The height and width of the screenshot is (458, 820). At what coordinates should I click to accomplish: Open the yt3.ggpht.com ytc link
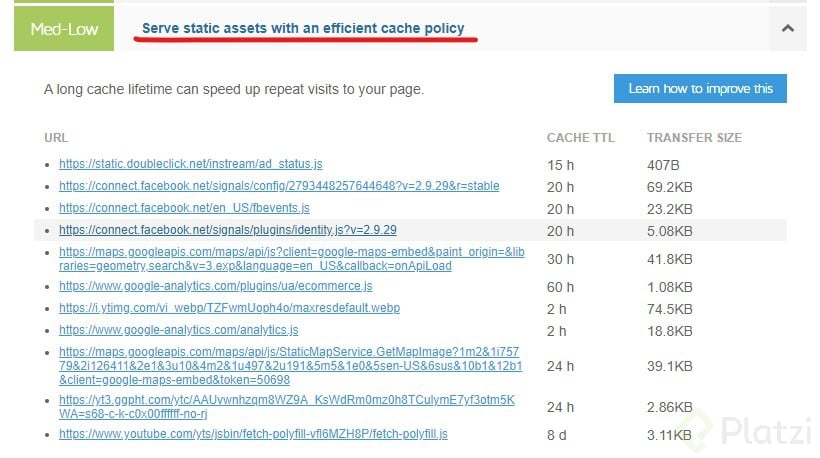pos(287,407)
